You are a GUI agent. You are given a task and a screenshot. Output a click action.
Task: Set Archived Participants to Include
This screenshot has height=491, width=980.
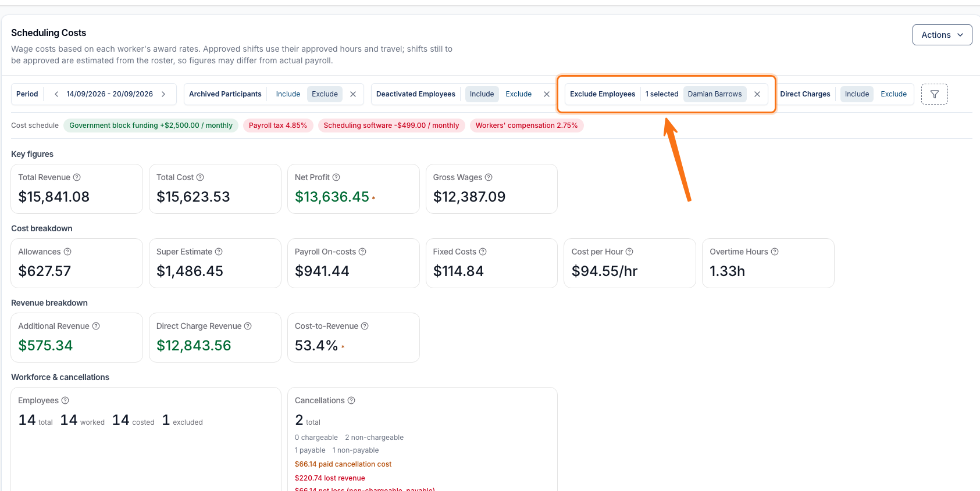[288, 94]
